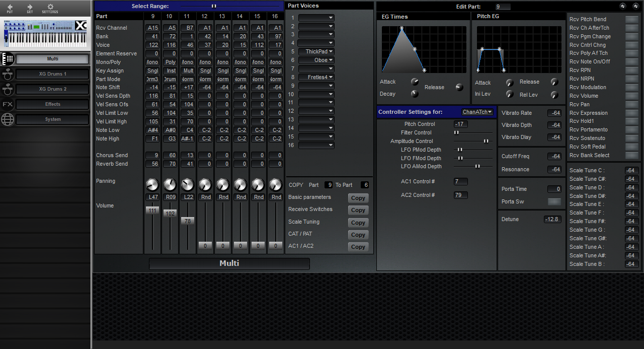The height and width of the screenshot is (349, 644).
Task: Select the FX effects icon
Action: [7, 104]
